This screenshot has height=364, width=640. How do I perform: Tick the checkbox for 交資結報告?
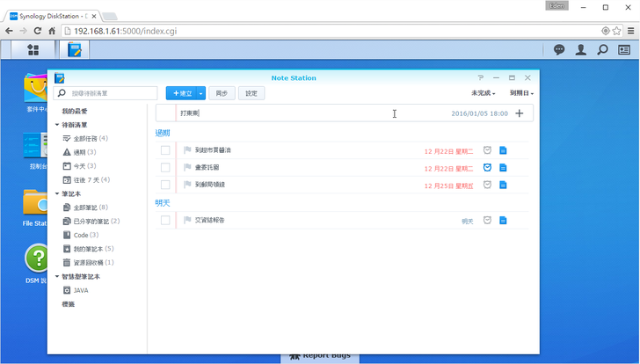165,220
